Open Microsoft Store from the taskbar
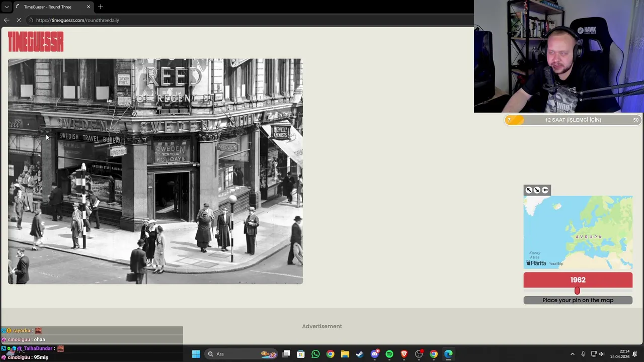 301,354
